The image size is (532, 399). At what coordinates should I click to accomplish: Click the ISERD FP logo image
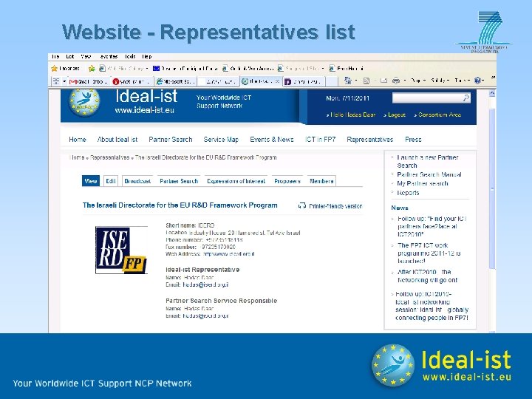pos(121,250)
